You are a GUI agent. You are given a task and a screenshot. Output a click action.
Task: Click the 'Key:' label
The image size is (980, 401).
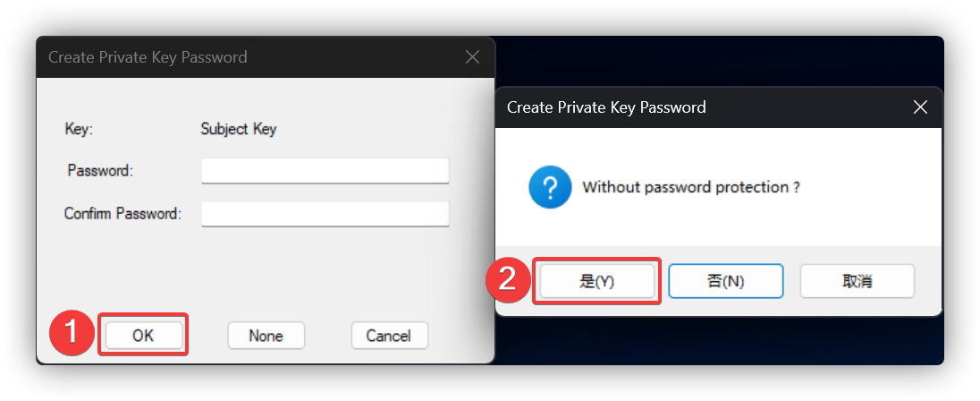tap(79, 129)
